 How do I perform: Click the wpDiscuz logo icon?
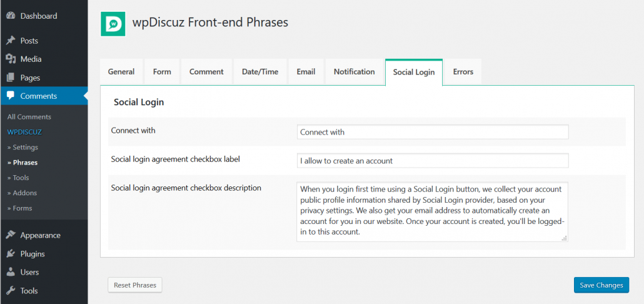click(x=113, y=23)
